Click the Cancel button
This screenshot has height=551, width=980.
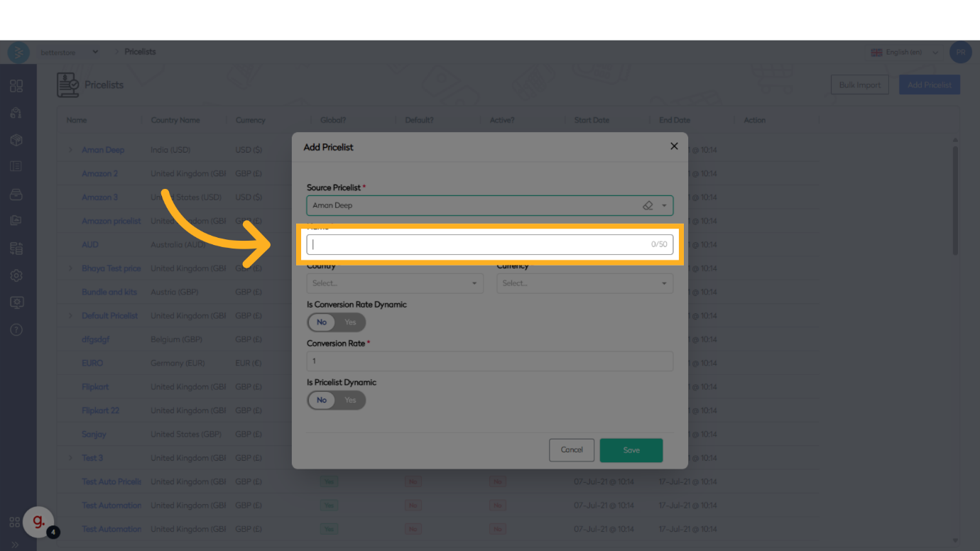571,450
